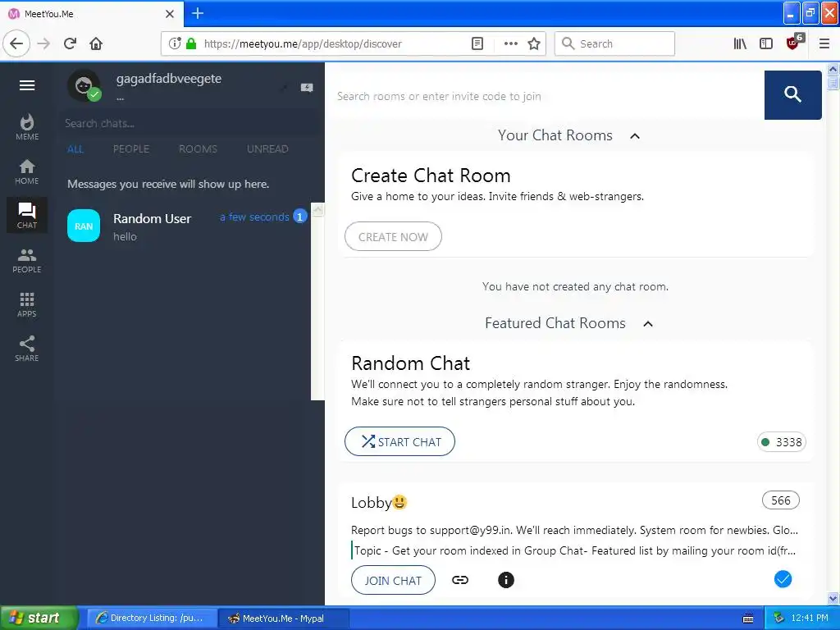Click the quick message icon near username
Viewport: 840px width, 630px height.
point(307,87)
